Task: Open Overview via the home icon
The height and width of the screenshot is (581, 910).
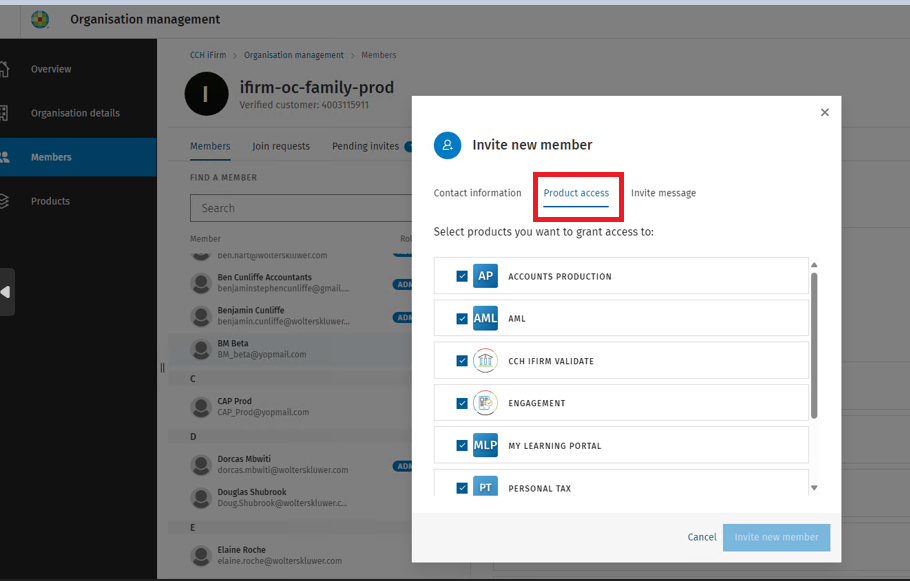Action: click(4, 69)
